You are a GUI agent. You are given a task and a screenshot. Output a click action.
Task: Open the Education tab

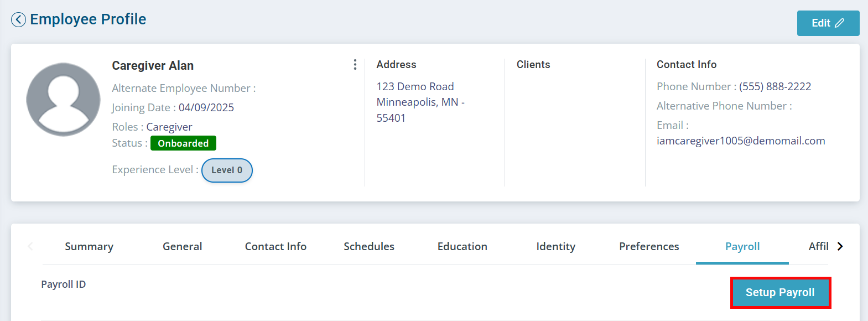click(x=462, y=247)
